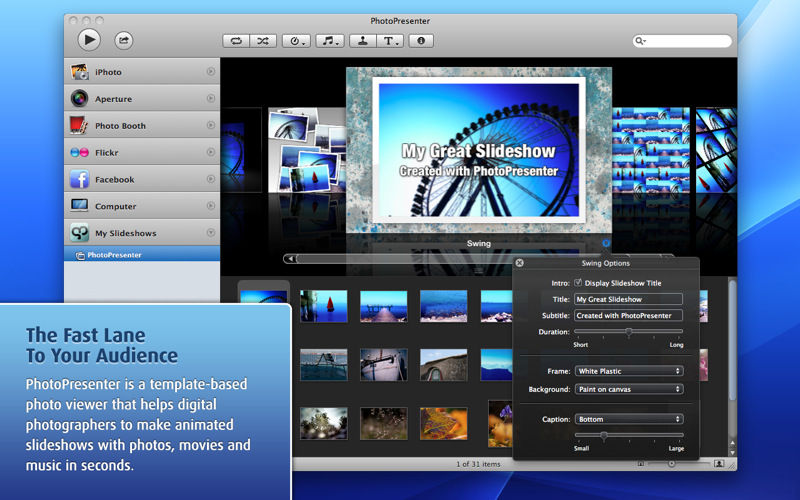
Task: Select the PhotoPresenter slideshow entry
Action: click(142, 255)
